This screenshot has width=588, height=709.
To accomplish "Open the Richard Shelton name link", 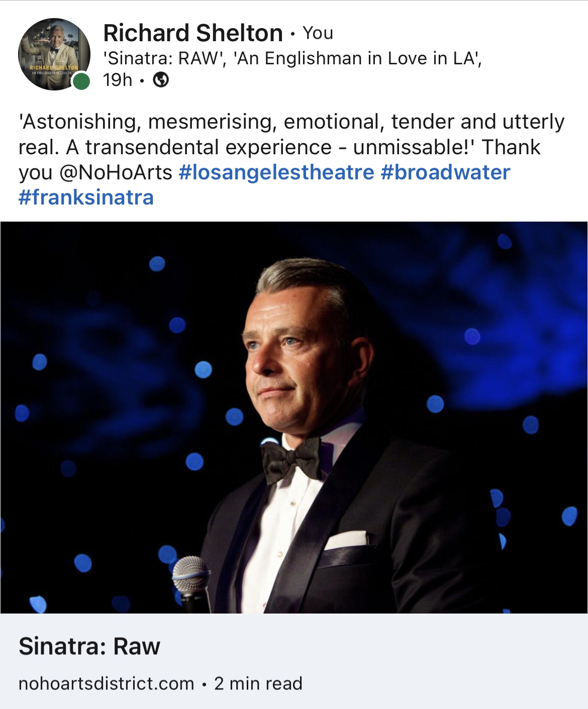I will pos(192,33).
